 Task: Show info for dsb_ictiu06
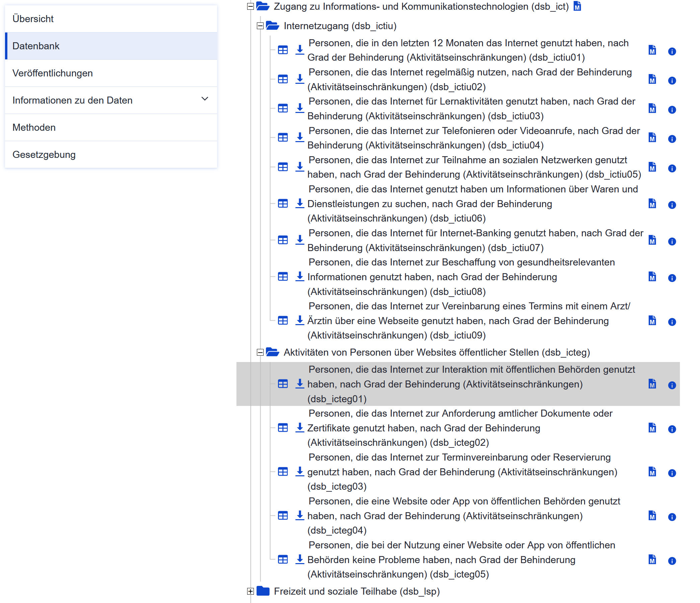672,205
